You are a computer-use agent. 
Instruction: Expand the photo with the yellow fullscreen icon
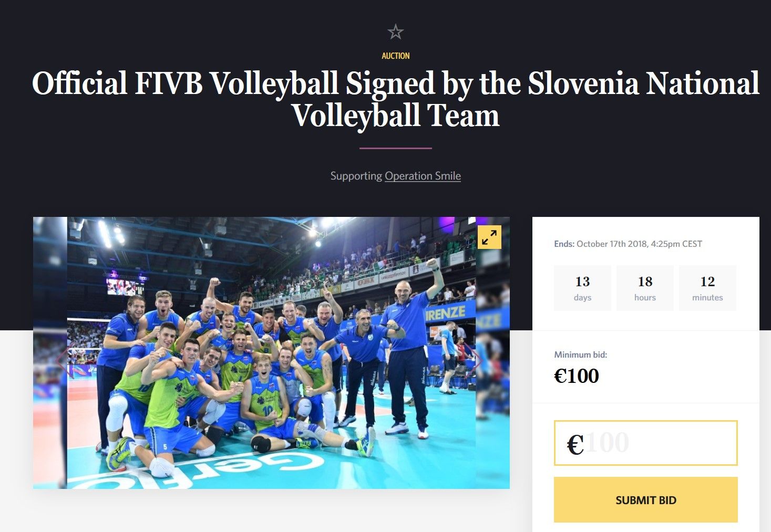[x=489, y=237]
